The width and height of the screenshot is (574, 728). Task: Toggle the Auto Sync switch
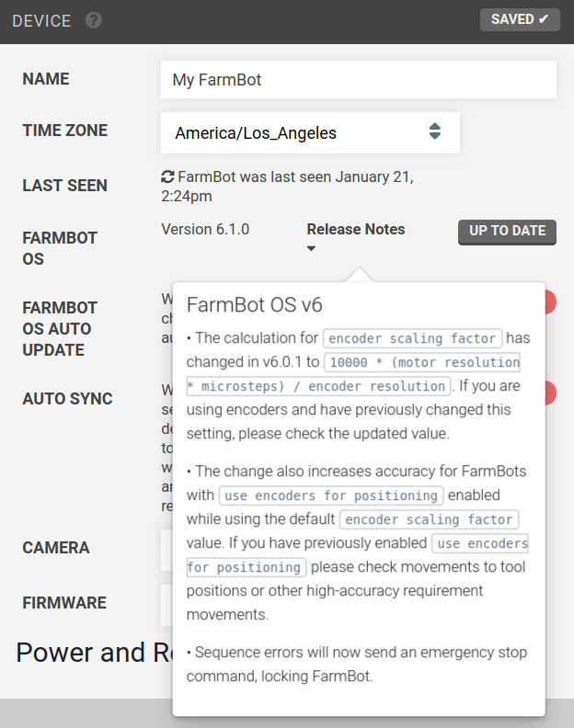[x=550, y=392]
